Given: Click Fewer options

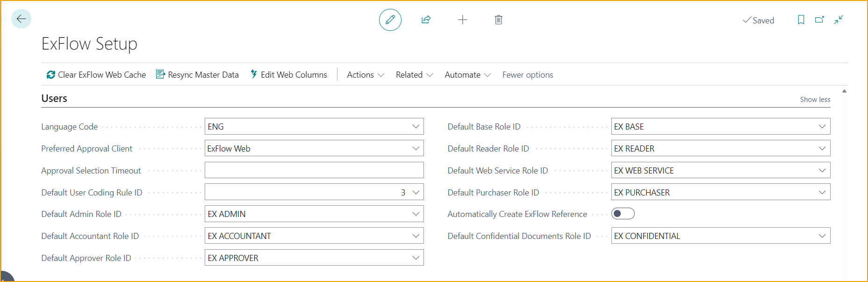Looking at the screenshot, I should (528, 75).
